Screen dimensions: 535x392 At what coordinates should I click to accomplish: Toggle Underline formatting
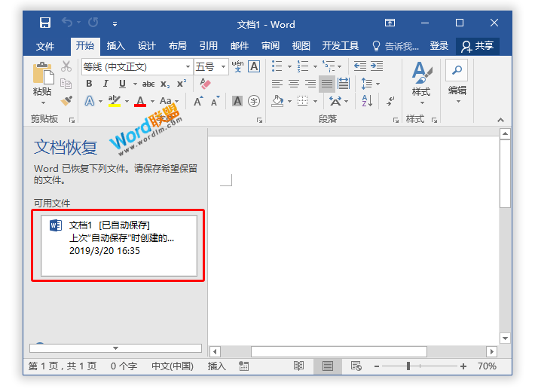click(122, 84)
